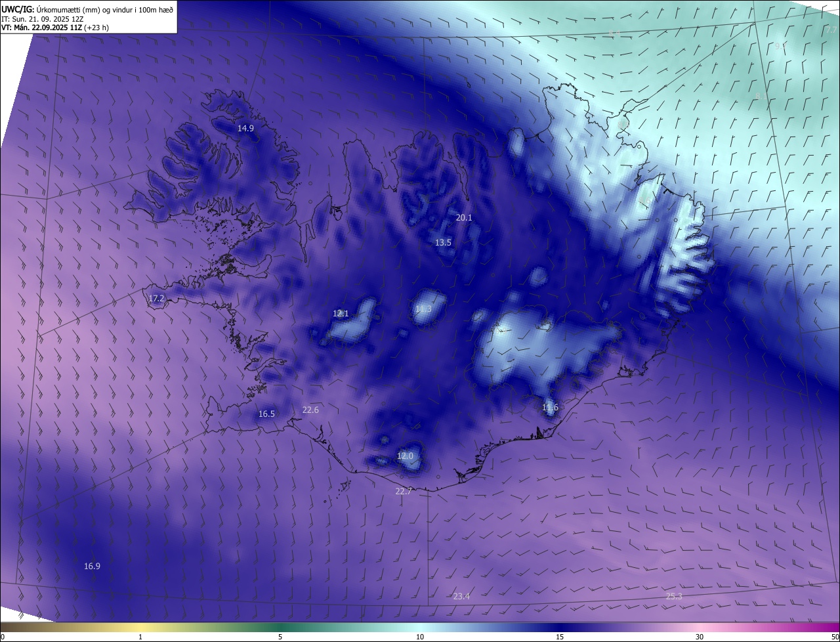Click the 8.1 value in the northeast ocean

(x=761, y=96)
